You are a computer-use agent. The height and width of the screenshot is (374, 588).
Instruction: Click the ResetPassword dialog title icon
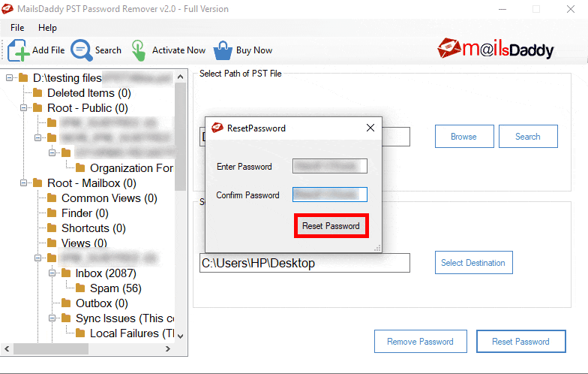217,128
